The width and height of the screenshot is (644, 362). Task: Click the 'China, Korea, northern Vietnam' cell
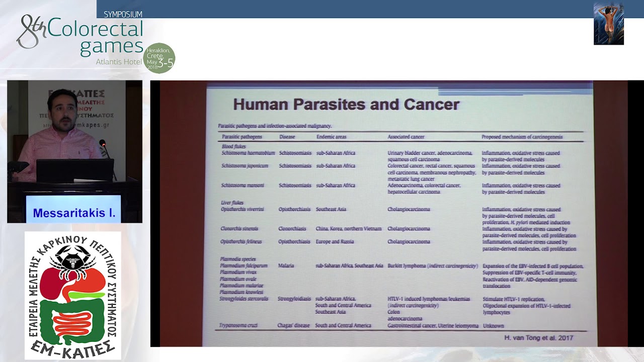click(349, 229)
